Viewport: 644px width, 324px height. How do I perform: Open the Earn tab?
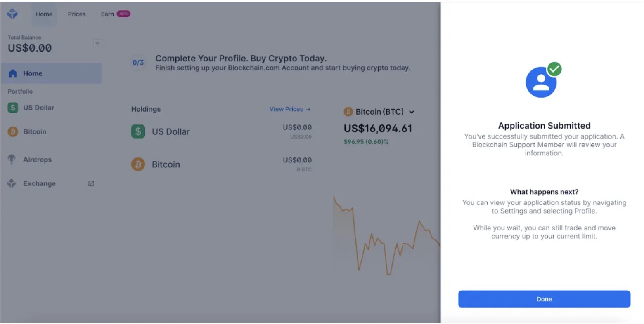click(x=107, y=14)
